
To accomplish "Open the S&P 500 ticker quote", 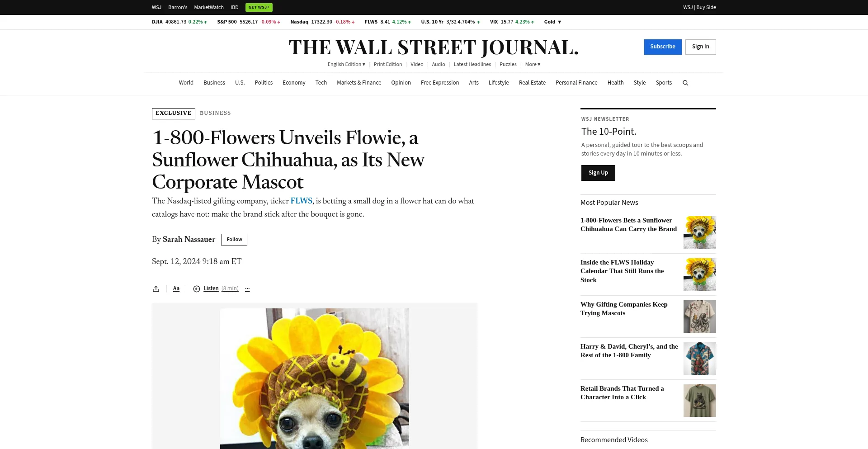I will click(x=249, y=22).
